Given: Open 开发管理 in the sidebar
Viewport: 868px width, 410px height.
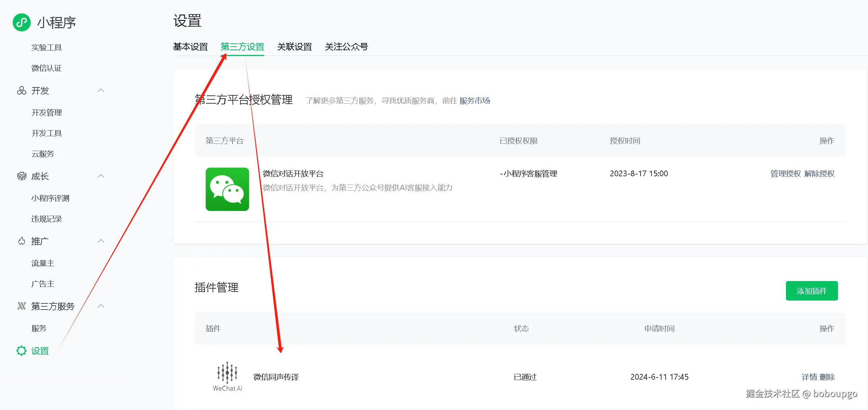Looking at the screenshot, I should [47, 113].
